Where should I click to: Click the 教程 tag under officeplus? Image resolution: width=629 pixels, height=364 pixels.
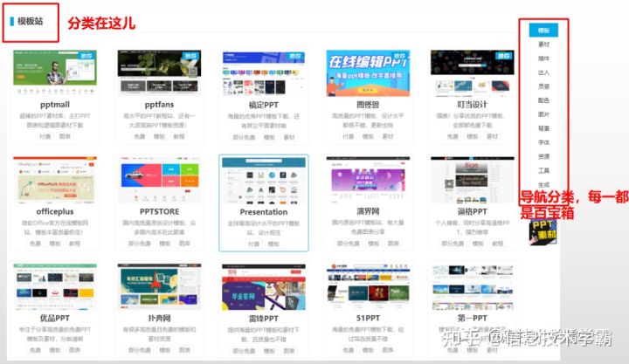[x=74, y=244]
